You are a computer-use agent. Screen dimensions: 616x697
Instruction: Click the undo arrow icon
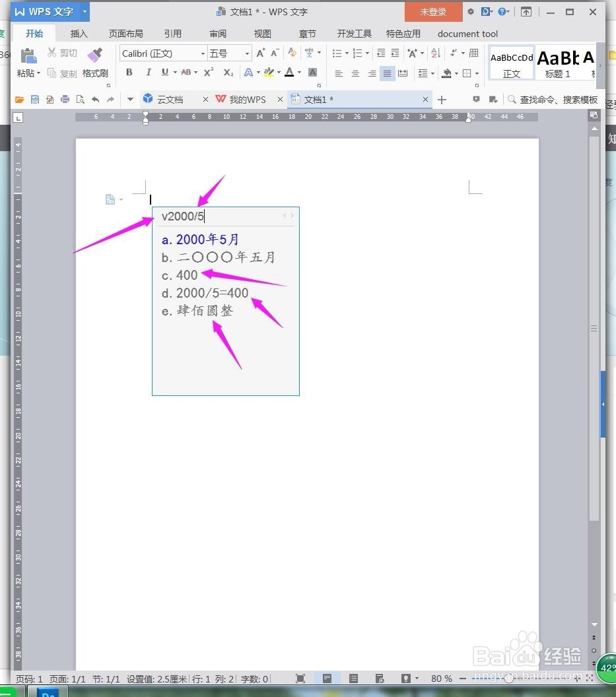point(95,100)
